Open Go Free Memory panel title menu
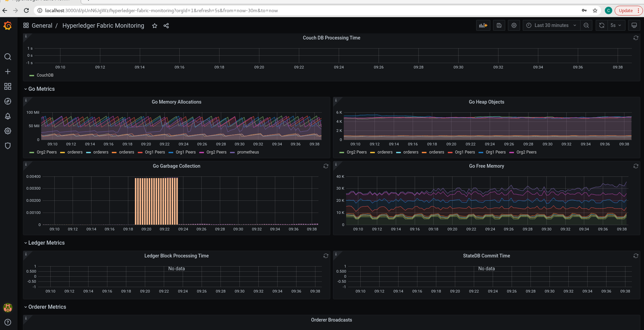 [486, 166]
